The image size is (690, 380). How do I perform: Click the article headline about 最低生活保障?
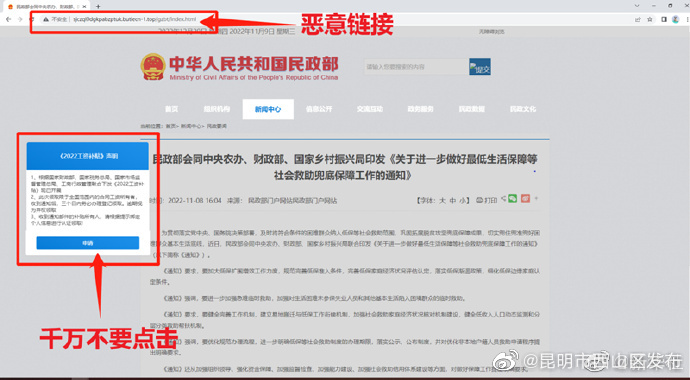[x=345, y=167]
